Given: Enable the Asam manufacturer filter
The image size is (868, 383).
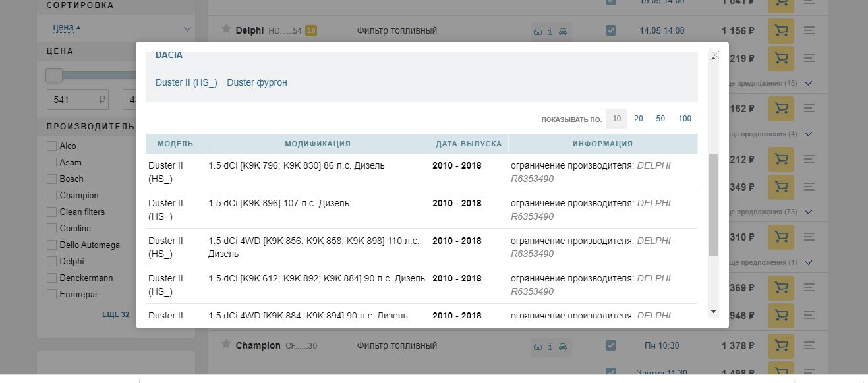Looking at the screenshot, I should pyautogui.click(x=51, y=162).
